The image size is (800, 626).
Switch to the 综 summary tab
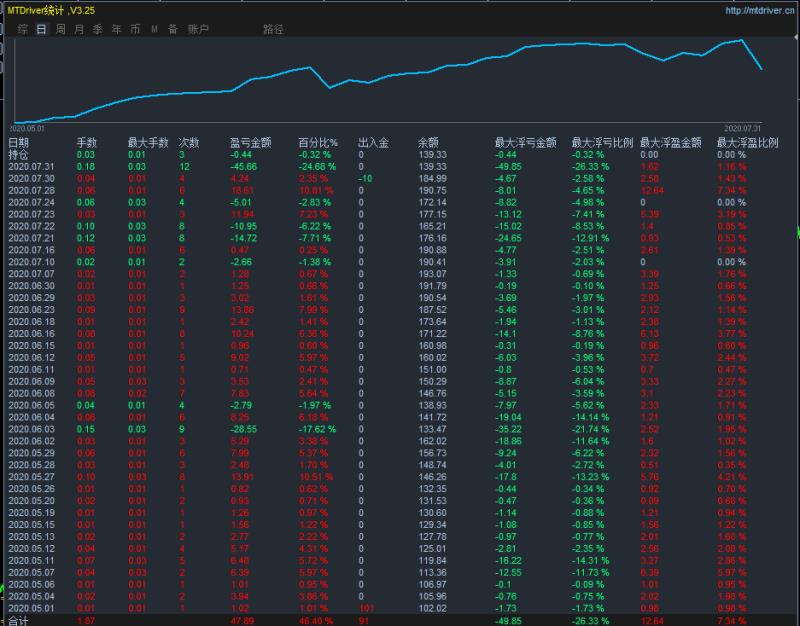coord(22,29)
